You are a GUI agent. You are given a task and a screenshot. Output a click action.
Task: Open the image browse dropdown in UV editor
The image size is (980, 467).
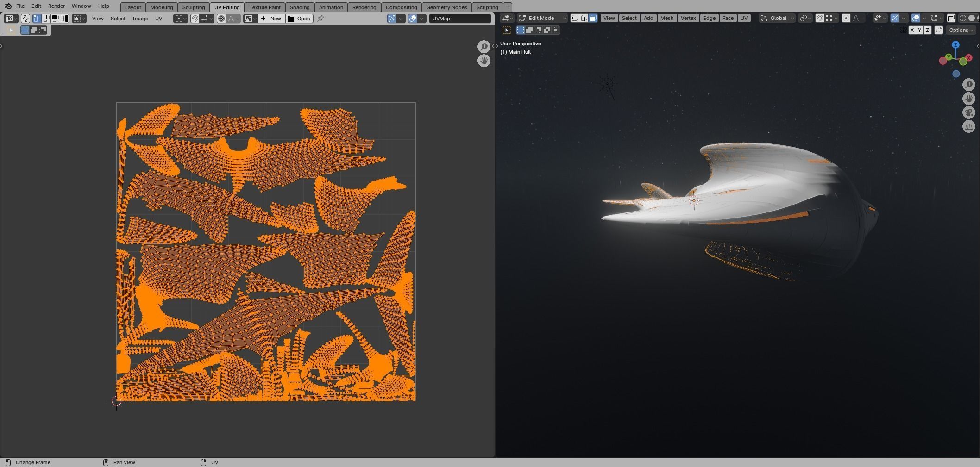click(251, 19)
